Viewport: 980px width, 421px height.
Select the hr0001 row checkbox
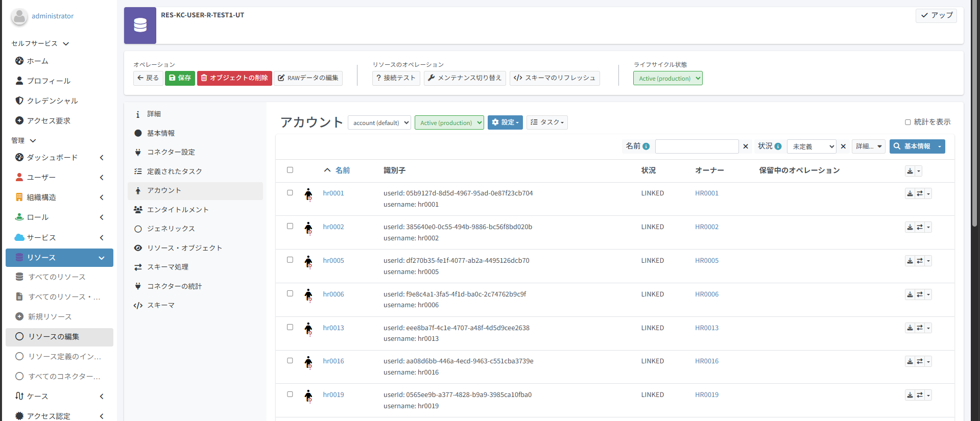click(x=290, y=193)
